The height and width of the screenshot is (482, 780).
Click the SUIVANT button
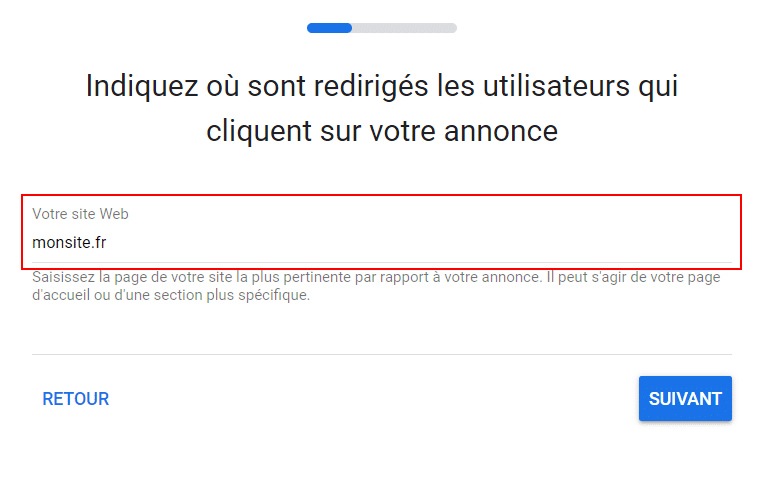coord(685,399)
